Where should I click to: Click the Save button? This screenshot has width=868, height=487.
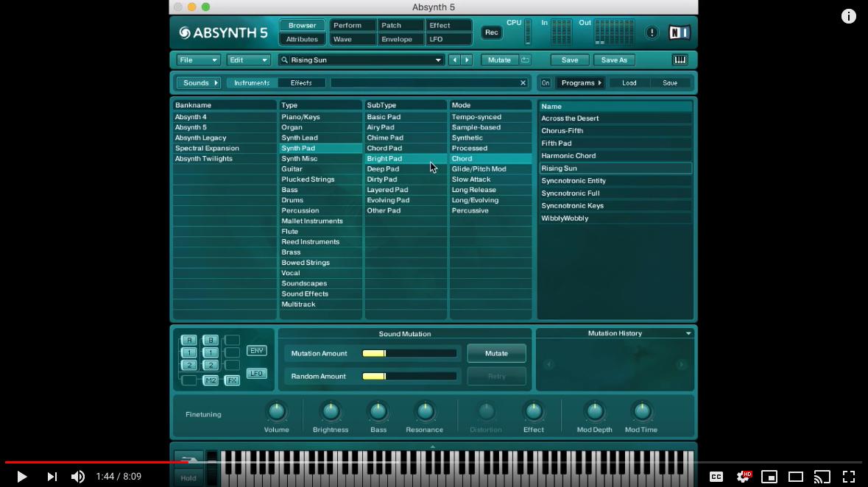(x=570, y=60)
